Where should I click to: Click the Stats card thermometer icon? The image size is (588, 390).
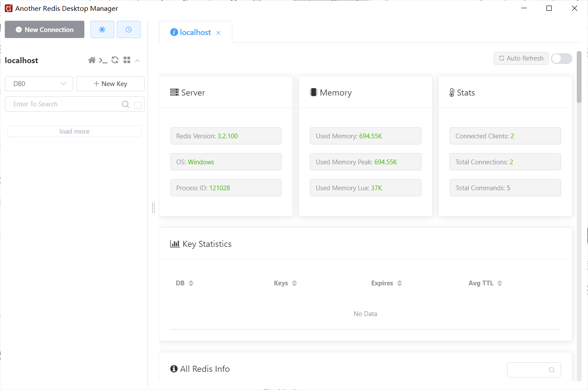[452, 93]
